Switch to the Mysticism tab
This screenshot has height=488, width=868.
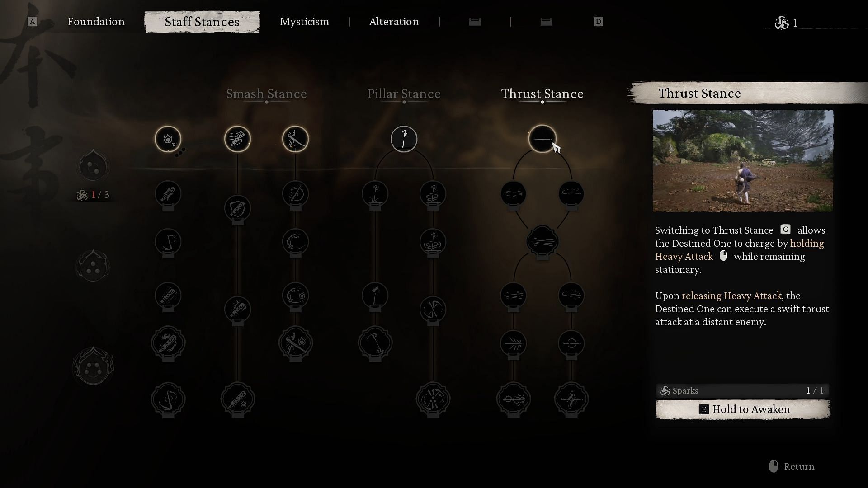coord(304,22)
